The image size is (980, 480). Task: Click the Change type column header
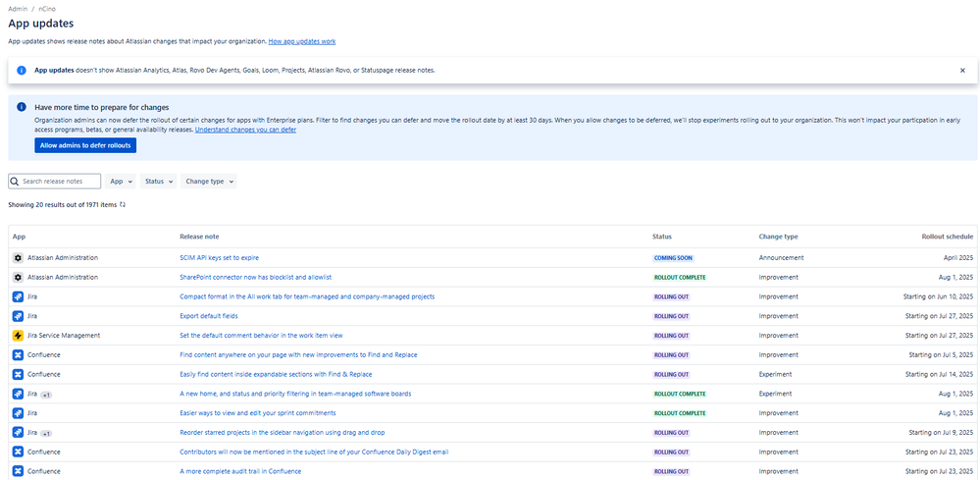[778, 237]
